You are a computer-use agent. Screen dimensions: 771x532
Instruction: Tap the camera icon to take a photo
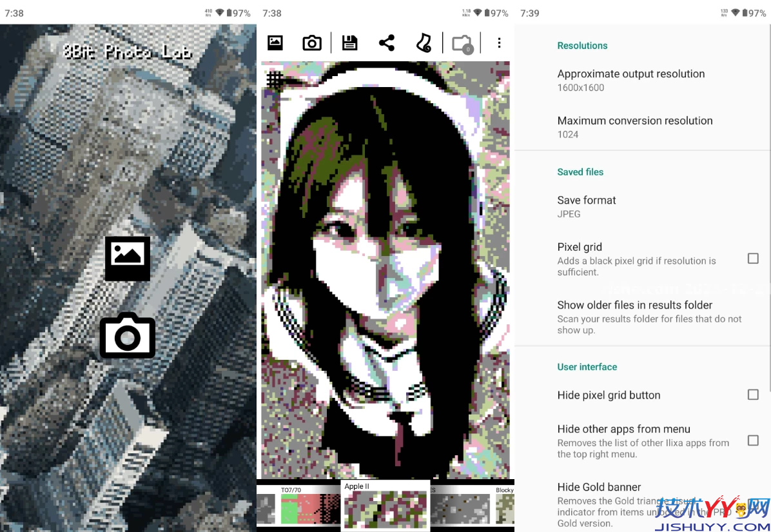[127, 335]
